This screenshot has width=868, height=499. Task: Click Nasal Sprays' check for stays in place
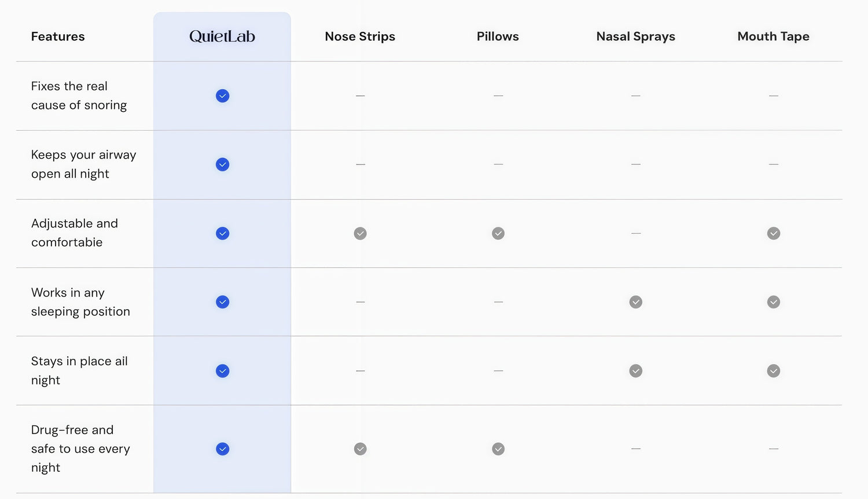click(635, 371)
